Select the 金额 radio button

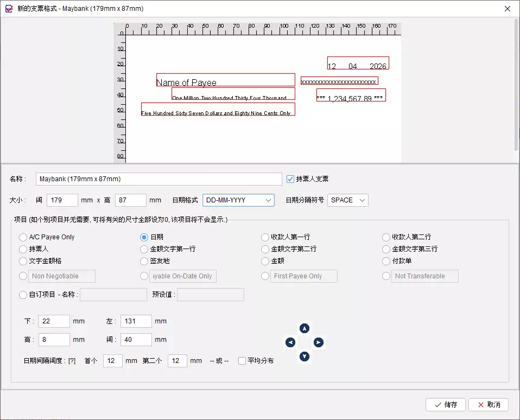pos(265,261)
